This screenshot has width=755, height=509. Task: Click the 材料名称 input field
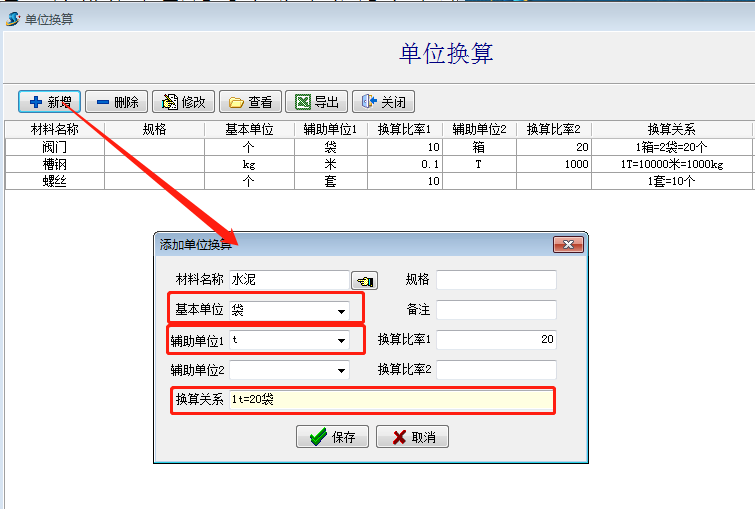coord(288,280)
